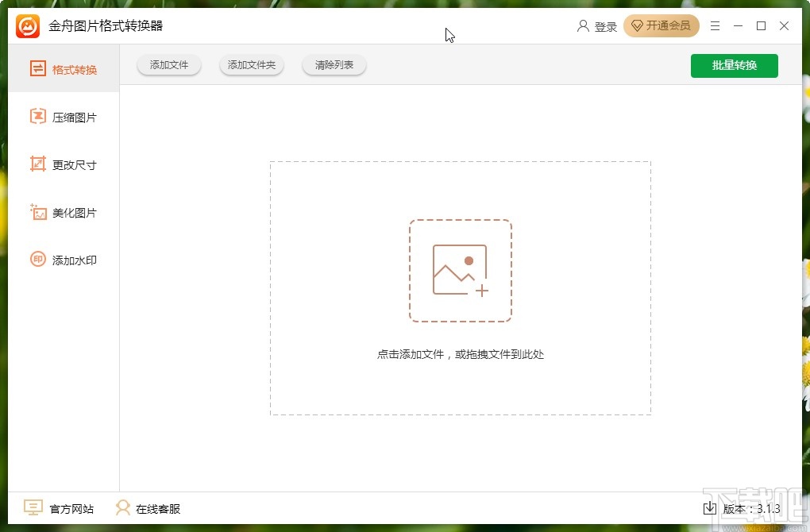Click 添加文件夹 to add a folder
Image resolution: width=810 pixels, height=532 pixels.
coord(251,65)
